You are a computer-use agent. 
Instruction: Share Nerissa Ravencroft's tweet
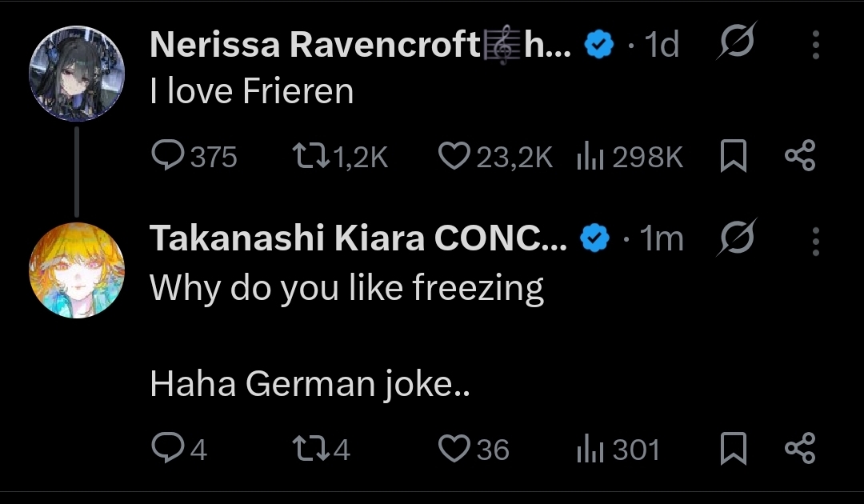pyautogui.click(x=799, y=156)
